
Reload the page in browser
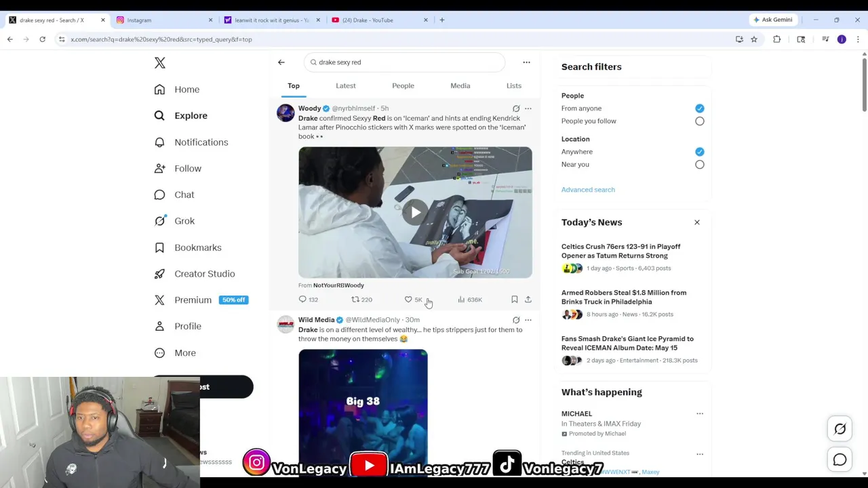coord(42,39)
